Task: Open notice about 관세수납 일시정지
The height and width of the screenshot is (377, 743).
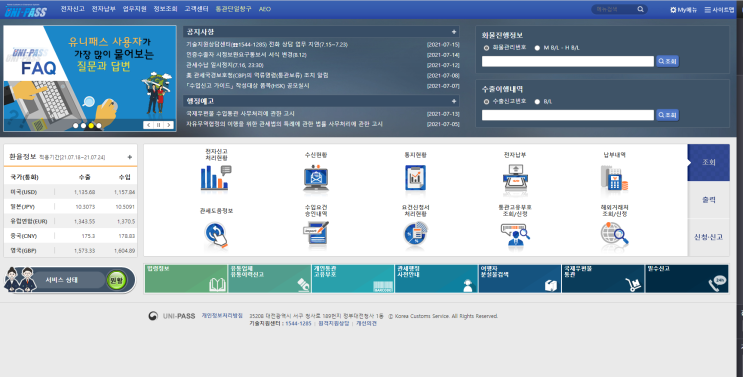Action: [x=225, y=65]
